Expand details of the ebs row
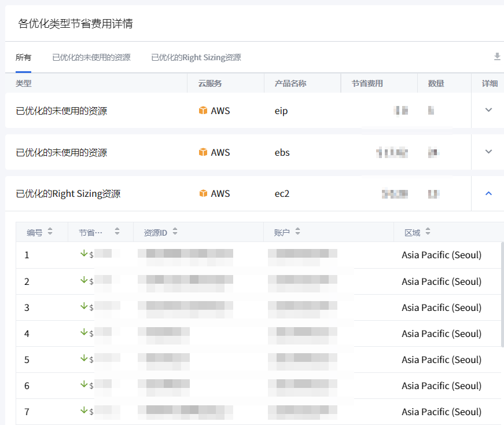504x425 pixels. [488, 152]
